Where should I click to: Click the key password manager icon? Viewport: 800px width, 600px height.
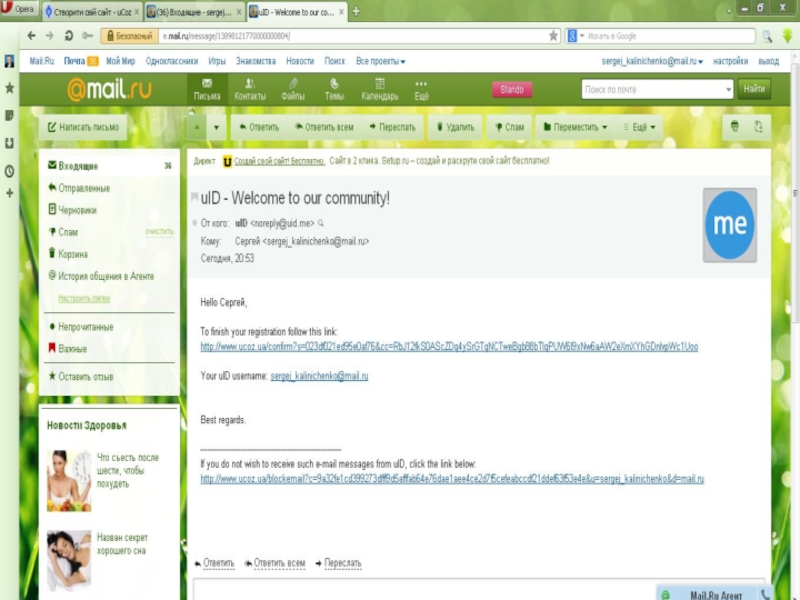(88, 36)
